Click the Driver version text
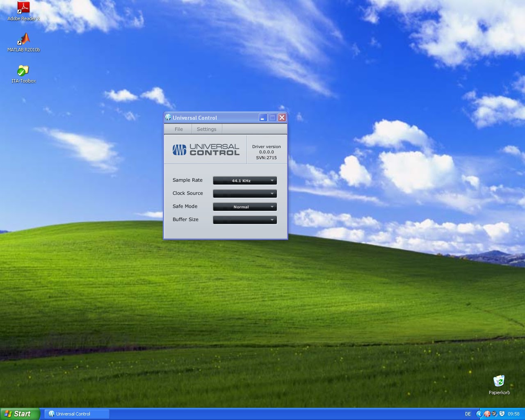 267,146
